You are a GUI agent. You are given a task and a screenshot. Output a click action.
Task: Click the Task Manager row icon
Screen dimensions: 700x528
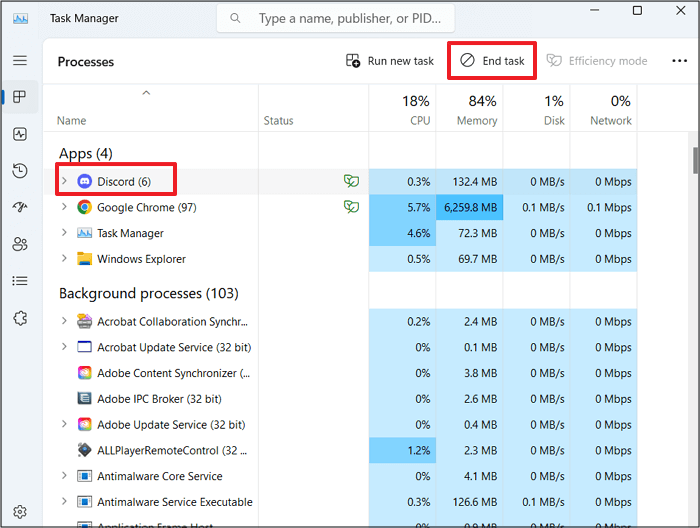84,233
